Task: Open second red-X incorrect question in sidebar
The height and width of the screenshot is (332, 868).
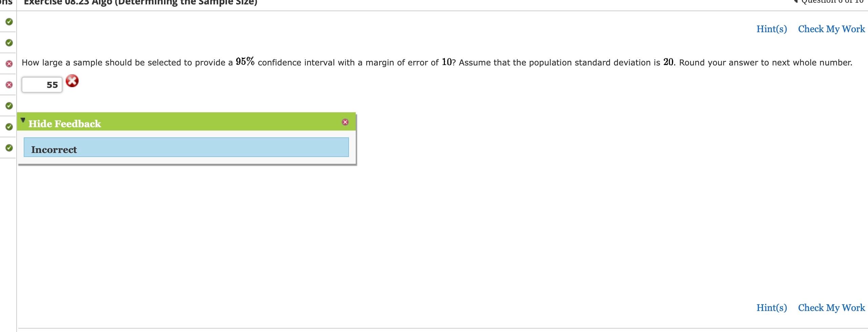Action: click(x=9, y=85)
